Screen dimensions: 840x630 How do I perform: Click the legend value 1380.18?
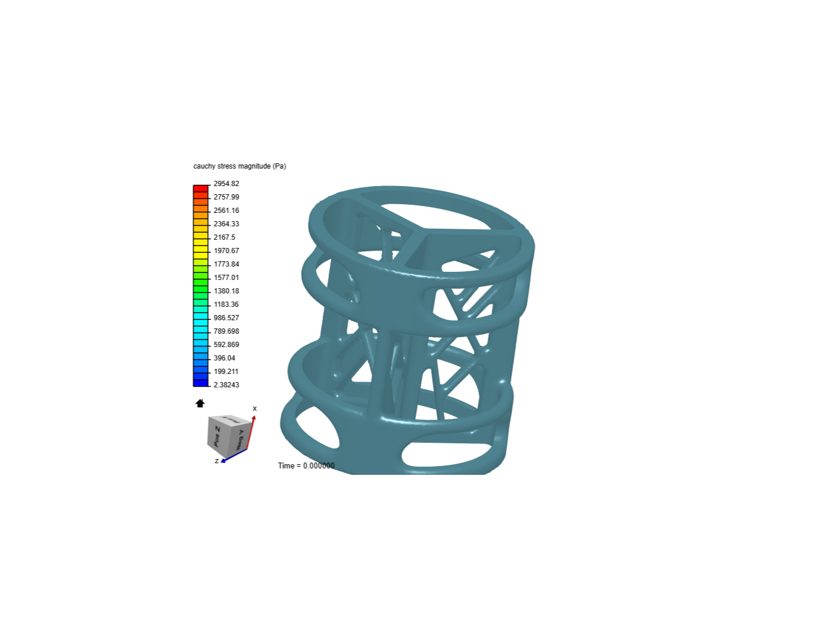pos(226,291)
